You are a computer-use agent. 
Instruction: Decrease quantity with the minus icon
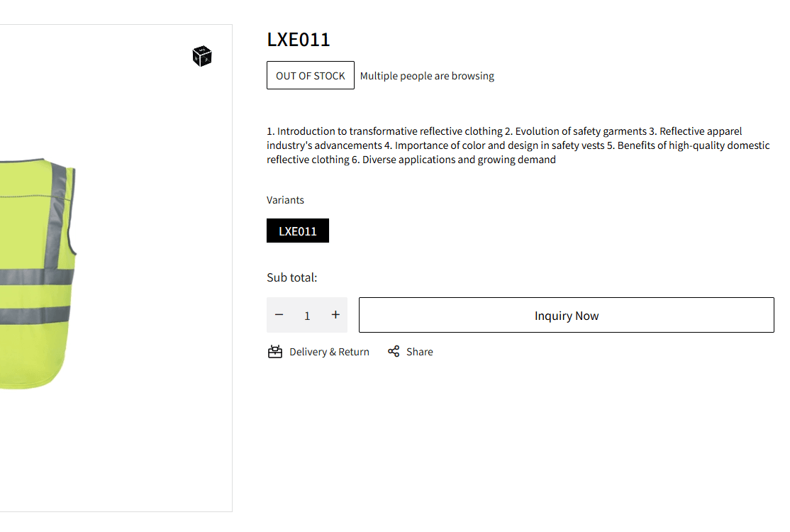(279, 315)
